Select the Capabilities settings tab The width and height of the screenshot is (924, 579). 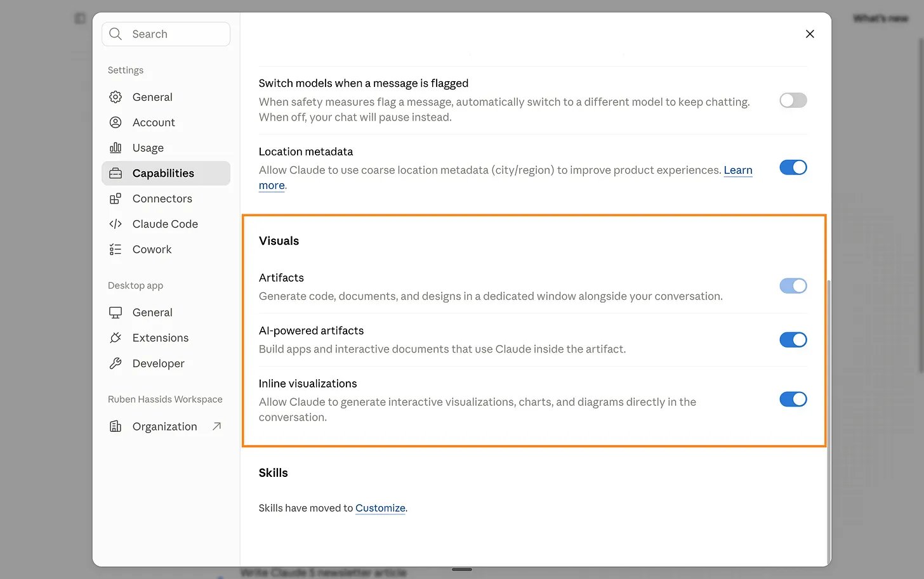[166, 173]
